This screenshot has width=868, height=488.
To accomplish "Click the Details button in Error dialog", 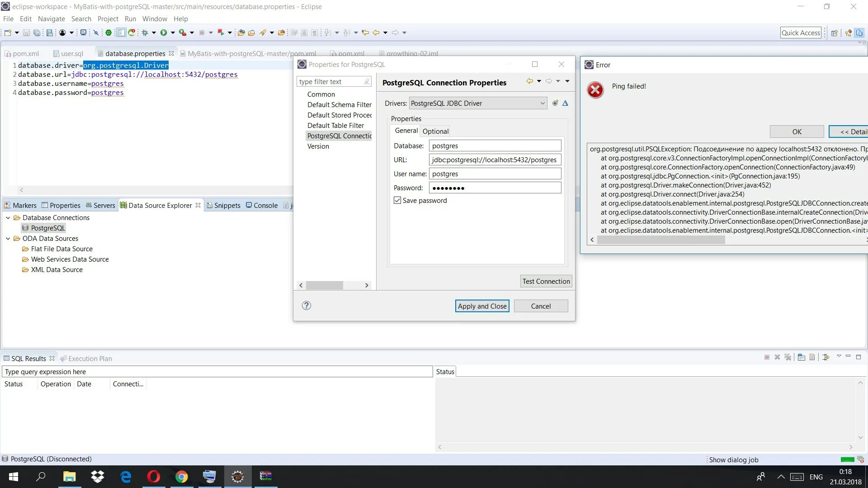I will [849, 131].
